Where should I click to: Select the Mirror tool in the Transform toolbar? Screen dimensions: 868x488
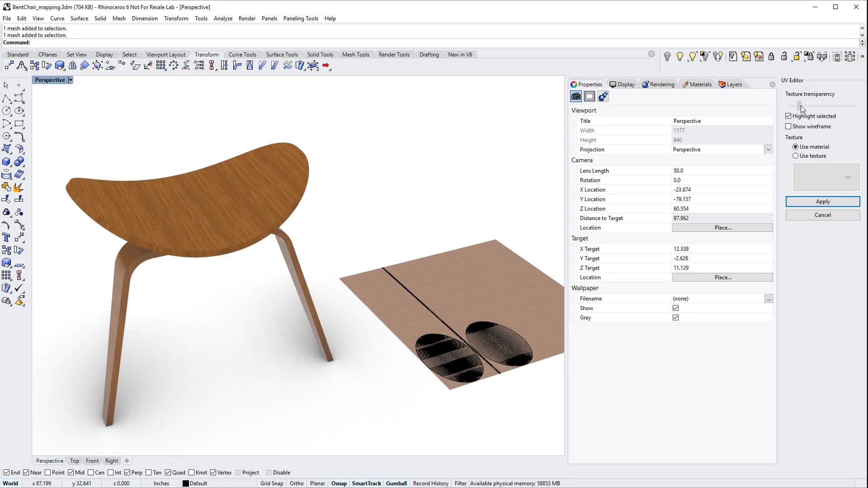(72, 66)
